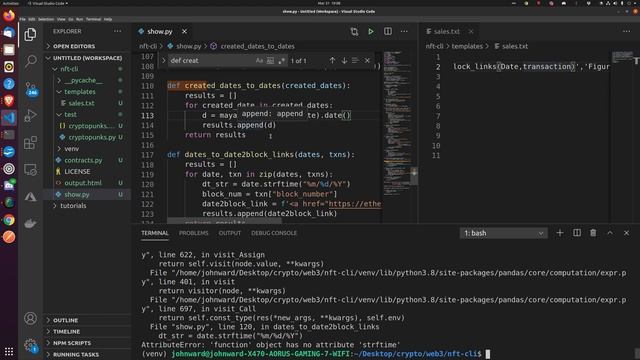Launch Firefox from the Ubuntu dock
Image resolution: width=640 pixels, height=360 pixels.
(x=9, y=16)
